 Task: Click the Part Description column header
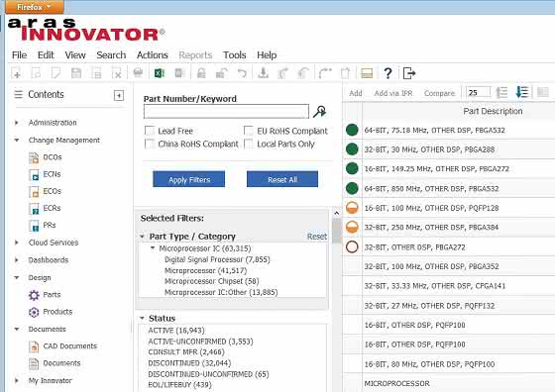(x=493, y=111)
